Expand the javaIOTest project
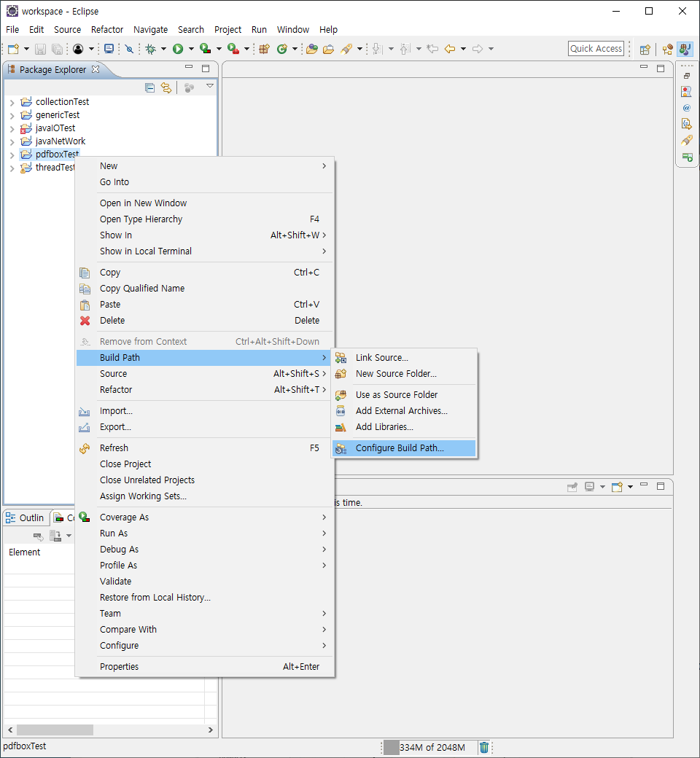 tap(12, 128)
